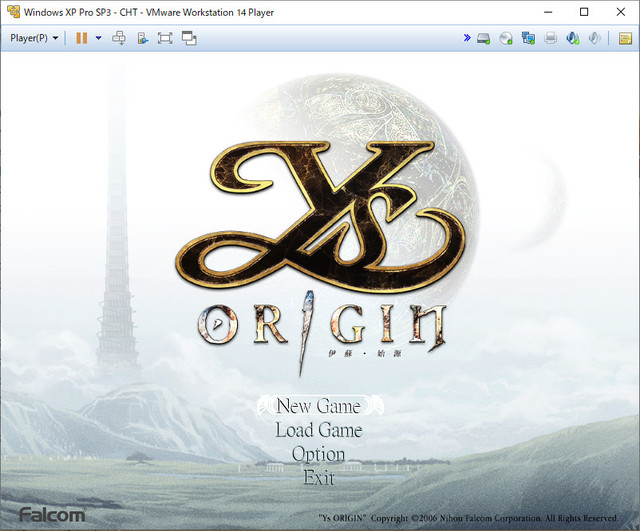Click the printer device icon
This screenshot has height=531, width=640.
(551, 38)
